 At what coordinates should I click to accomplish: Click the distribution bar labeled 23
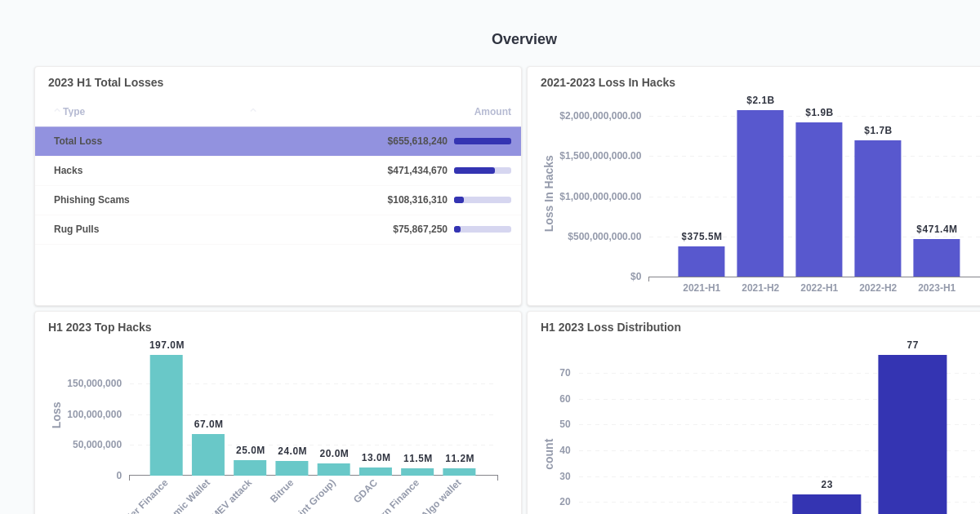826,504
